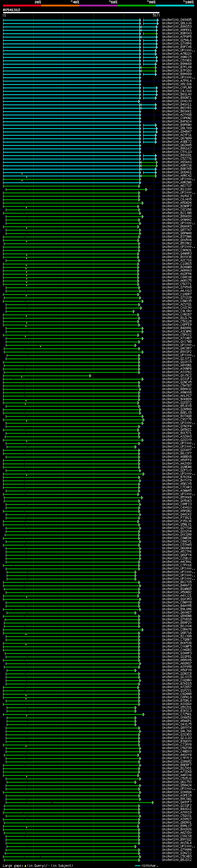Screen dimensions: 197x868
Task: Click the UniRef100_C9ST75 label
Action: (x=177, y=419)
